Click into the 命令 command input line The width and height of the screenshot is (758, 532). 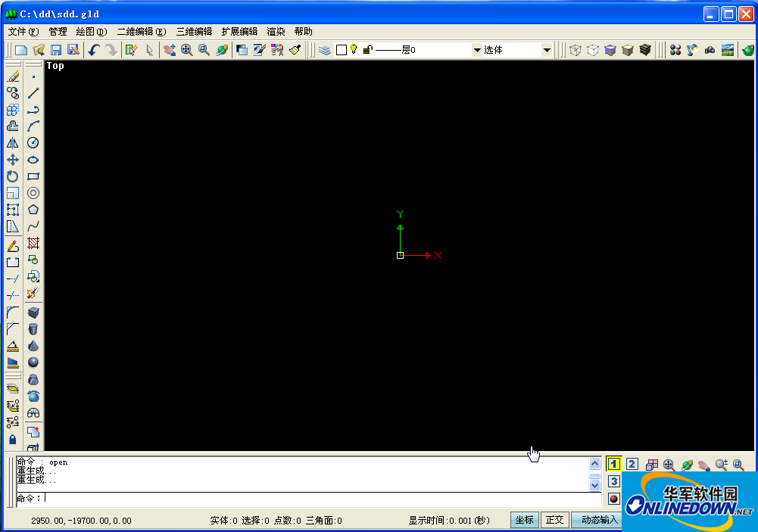(x=310, y=499)
